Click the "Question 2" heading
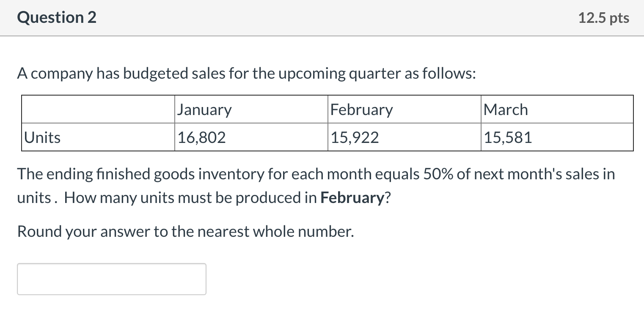 click(x=57, y=18)
